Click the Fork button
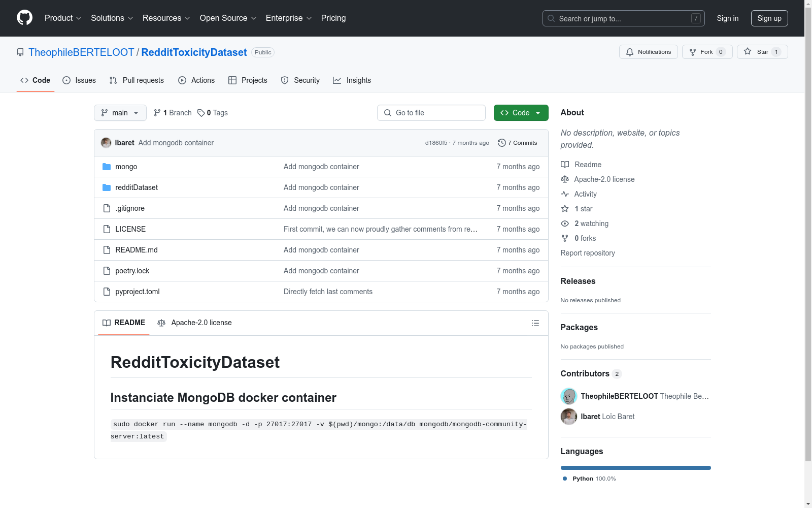Screen dimensions: 812x508 [x=707, y=52]
